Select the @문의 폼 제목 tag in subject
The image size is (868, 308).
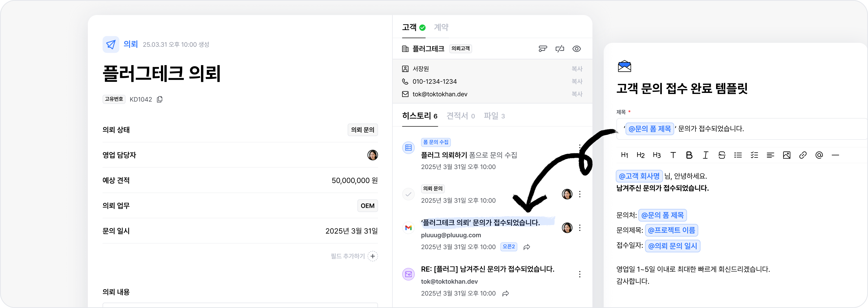point(650,129)
